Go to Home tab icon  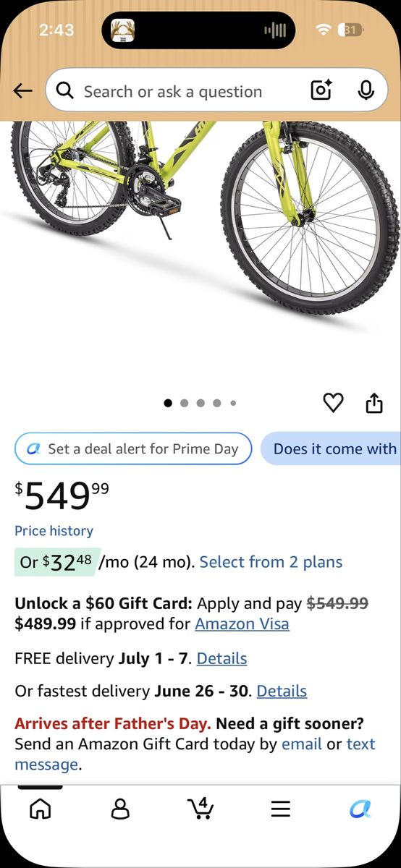(40, 809)
